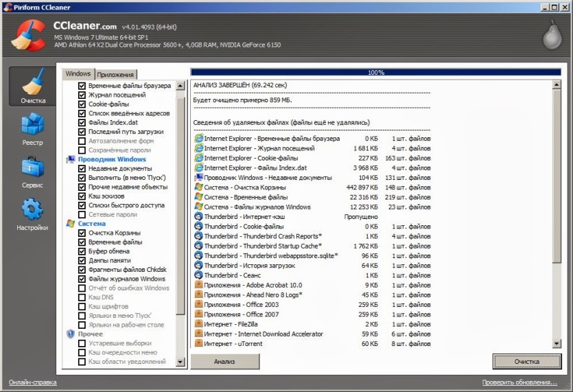Select the Прочее group heading
Image resolution: width=573 pixels, height=392 pixels.
tap(91, 334)
